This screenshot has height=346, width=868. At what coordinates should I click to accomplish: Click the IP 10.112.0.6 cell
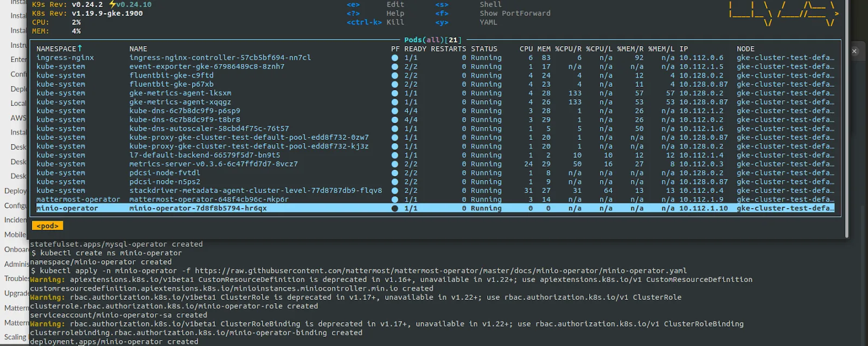(x=701, y=57)
